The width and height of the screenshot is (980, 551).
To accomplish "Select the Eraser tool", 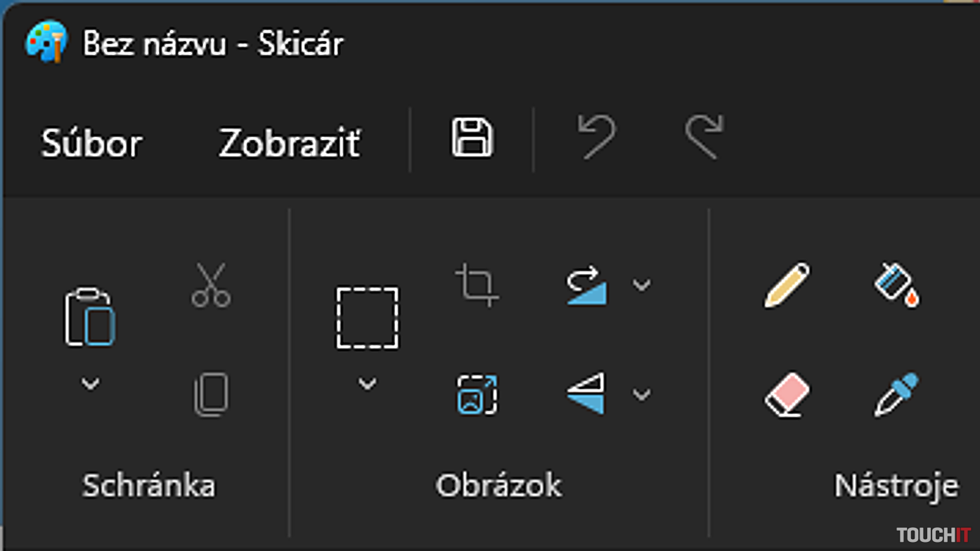I will (x=787, y=394).
